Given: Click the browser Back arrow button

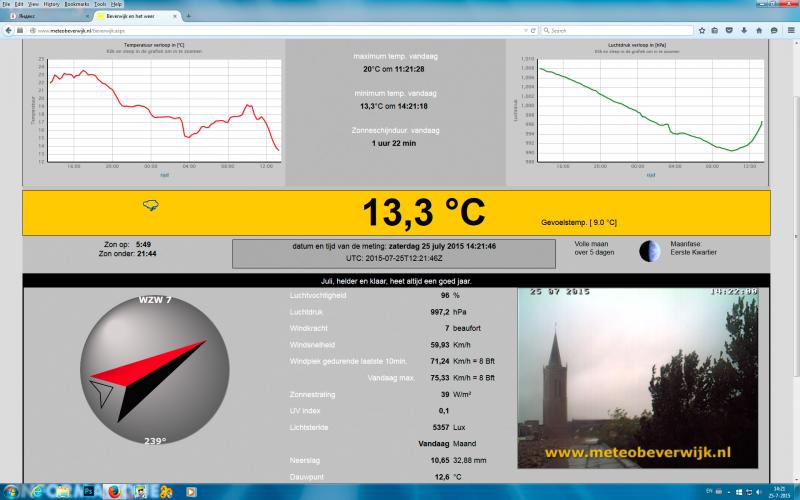Looking at the screenshot, I should pyautogui.click(x=8, y=31).
